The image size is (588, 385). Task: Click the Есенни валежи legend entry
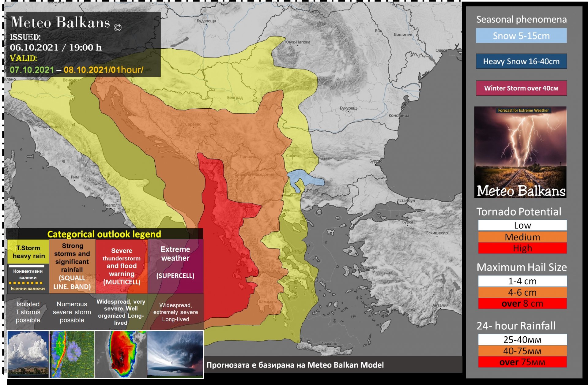pos(28,288)
